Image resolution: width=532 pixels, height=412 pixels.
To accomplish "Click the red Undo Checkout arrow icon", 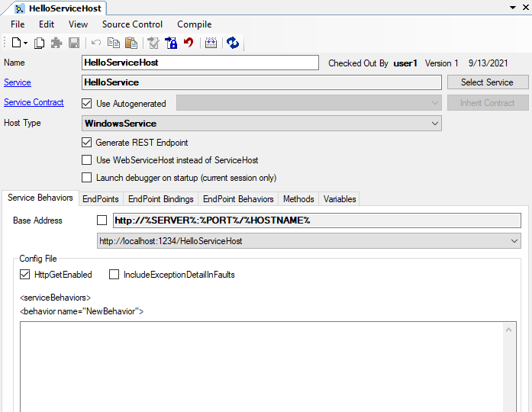I will [189, 43].
